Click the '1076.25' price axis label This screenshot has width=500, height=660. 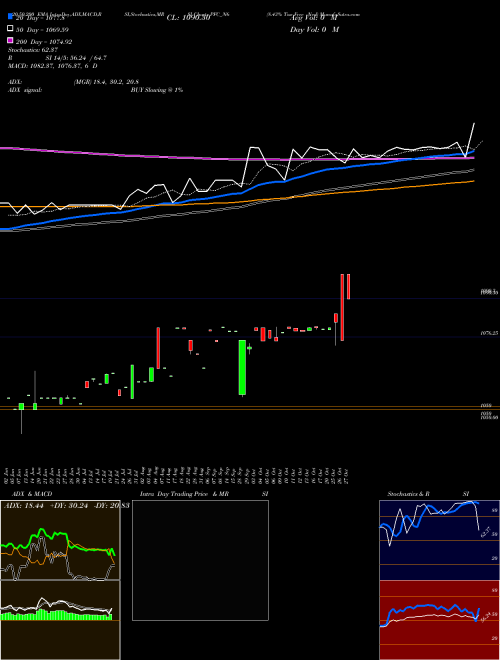point(489,333)
